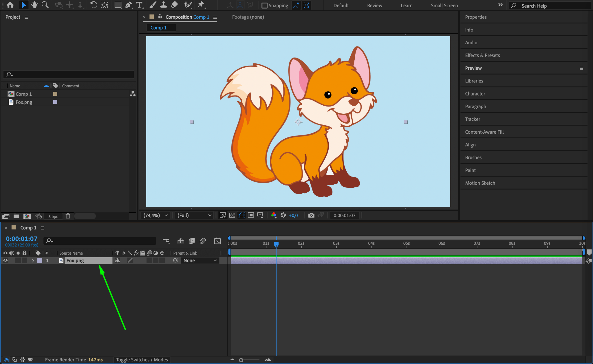
Task: Open the Graph Editor in timeline
Action: pos(217,241)
